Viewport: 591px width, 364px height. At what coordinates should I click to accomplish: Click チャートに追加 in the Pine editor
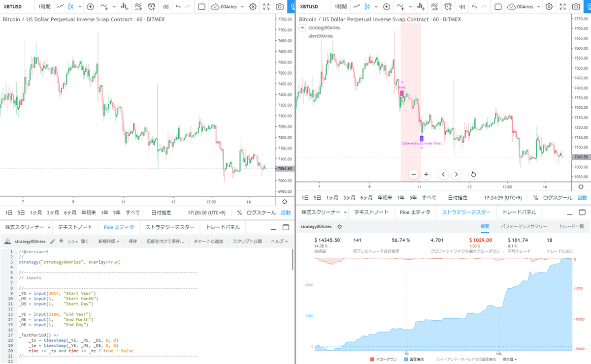click(208, 241)
